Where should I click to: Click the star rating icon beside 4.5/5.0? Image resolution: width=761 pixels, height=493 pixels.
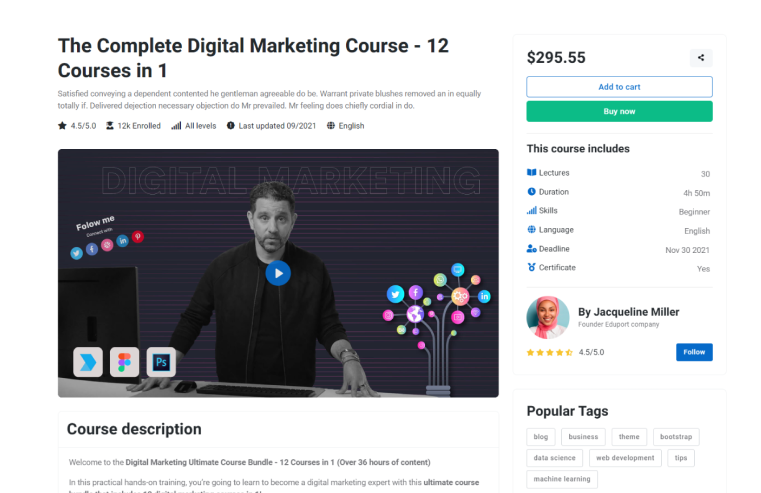pyautogui.click(x=62, y=126)
